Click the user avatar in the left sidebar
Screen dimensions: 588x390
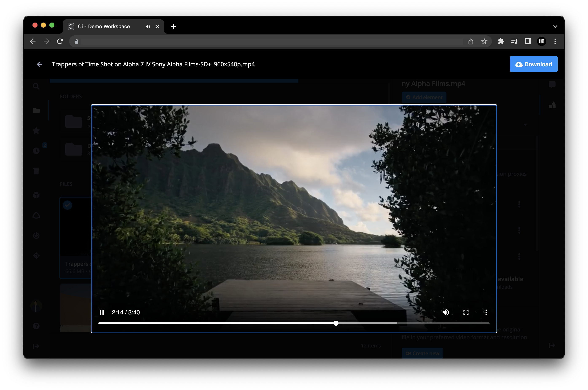pyautogui.click(x=36, y=306)
